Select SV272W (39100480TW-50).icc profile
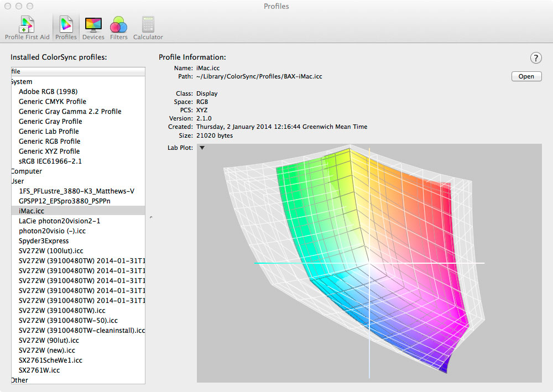Viewport: 553px width, 392px height. coord(78,321)
